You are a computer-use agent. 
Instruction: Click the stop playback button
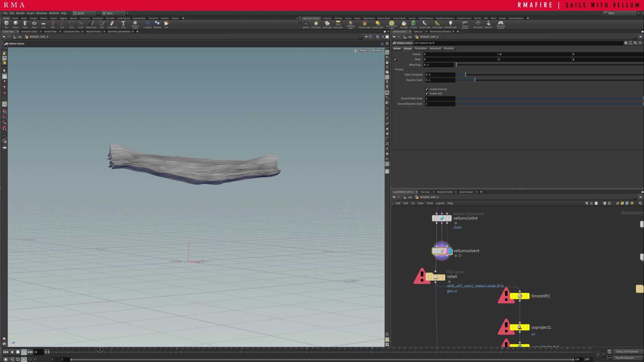click(18, 352)
